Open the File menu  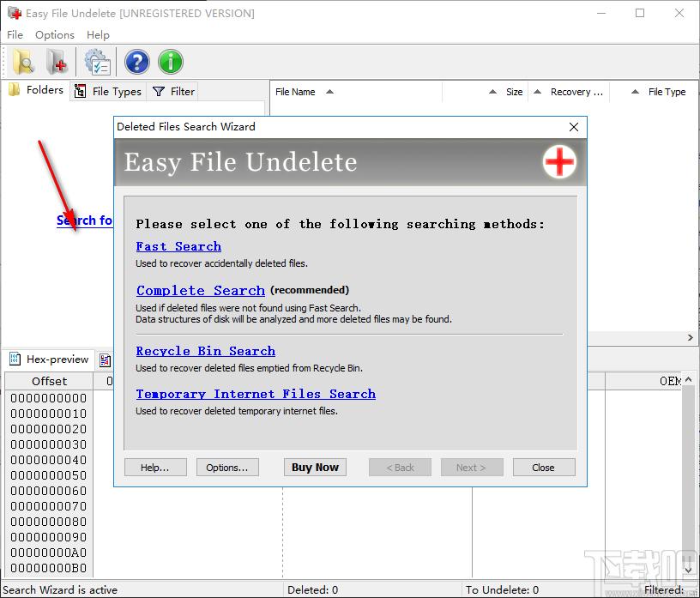(15, 35)
